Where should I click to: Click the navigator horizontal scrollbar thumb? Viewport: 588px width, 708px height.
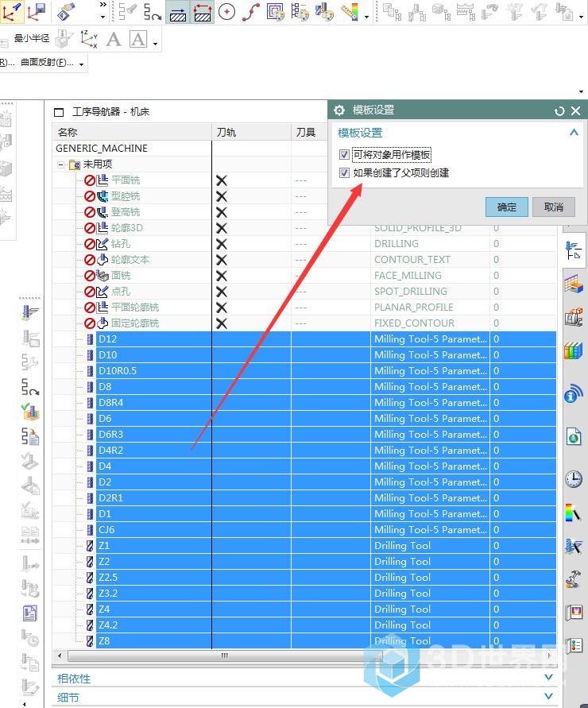224,656
